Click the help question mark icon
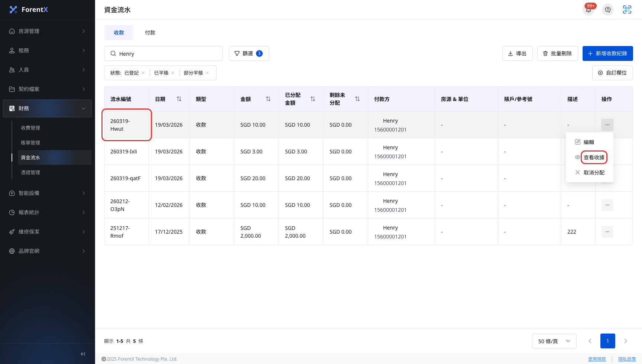642x364 pixels. pos(608,10)
